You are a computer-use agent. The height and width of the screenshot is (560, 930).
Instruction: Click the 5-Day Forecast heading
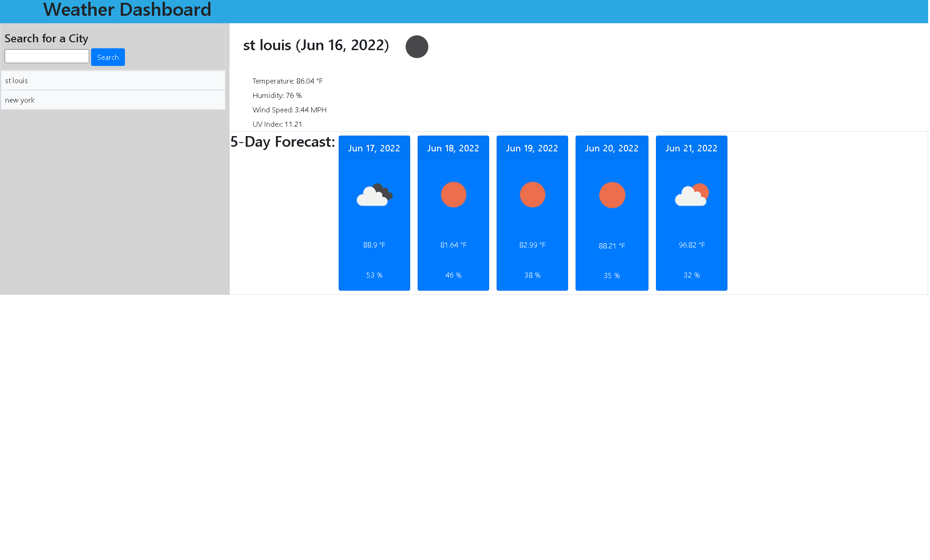[282, 142]
